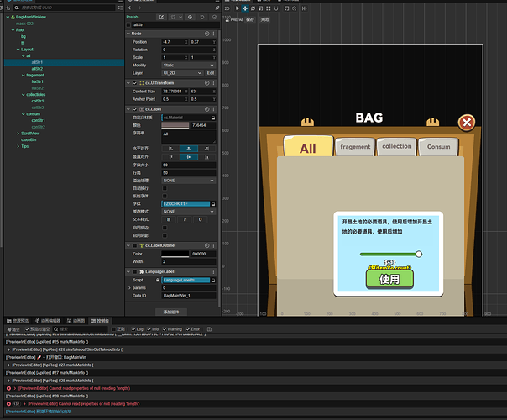Image resolution: width=507 pixels, height=420 pixels.
Task: Expand the params property
Action: point(129,288)
